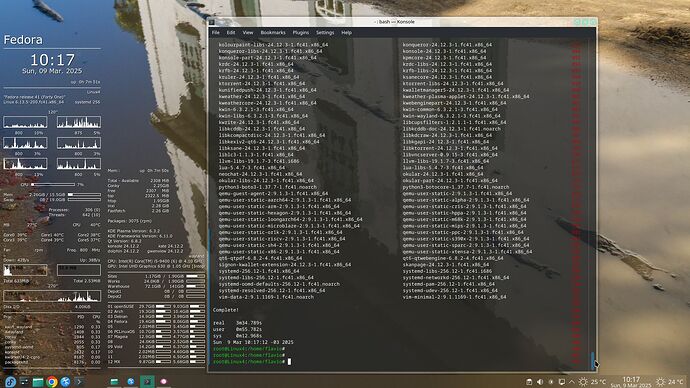Open the Help menu in Konsole
Image resolution: width=690 pixels, height=388 pixels.
pyautogui.click(x=346, y=33)
